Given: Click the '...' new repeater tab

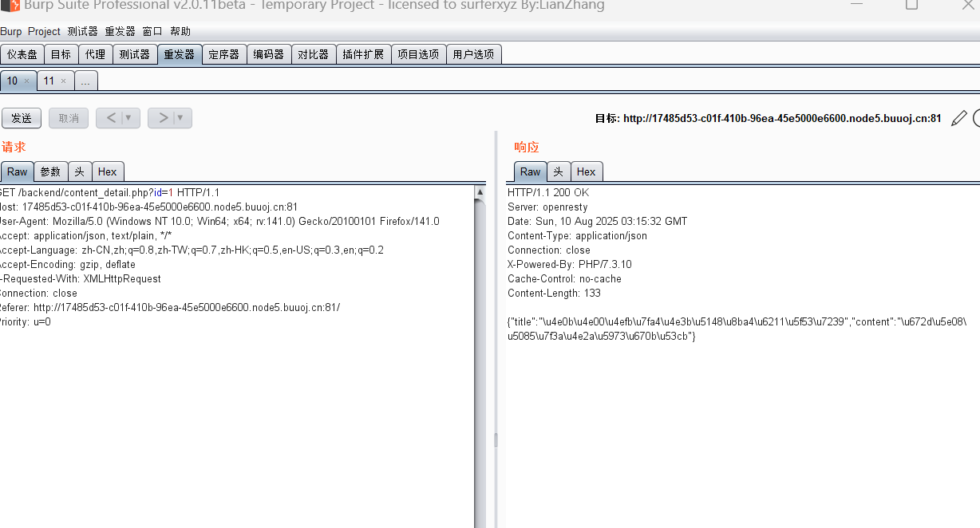Looking at the screenshot, I should pyautogui.click(x=86, y=81).
